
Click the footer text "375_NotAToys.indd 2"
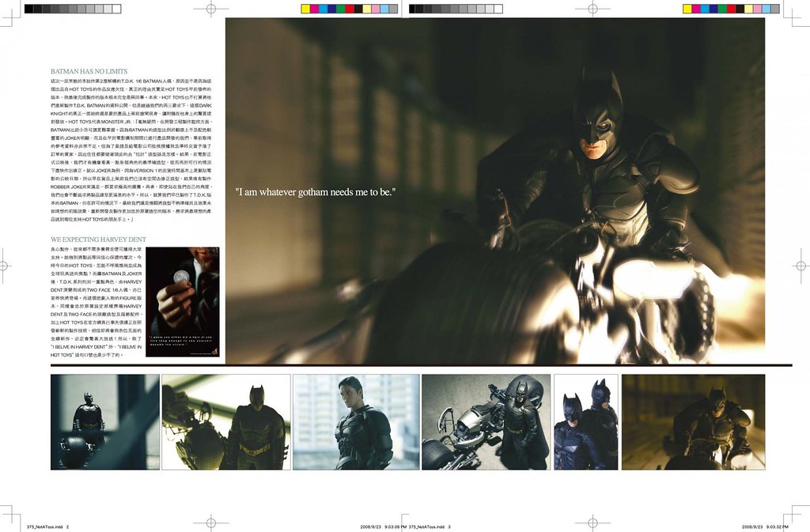pos(47,526)
